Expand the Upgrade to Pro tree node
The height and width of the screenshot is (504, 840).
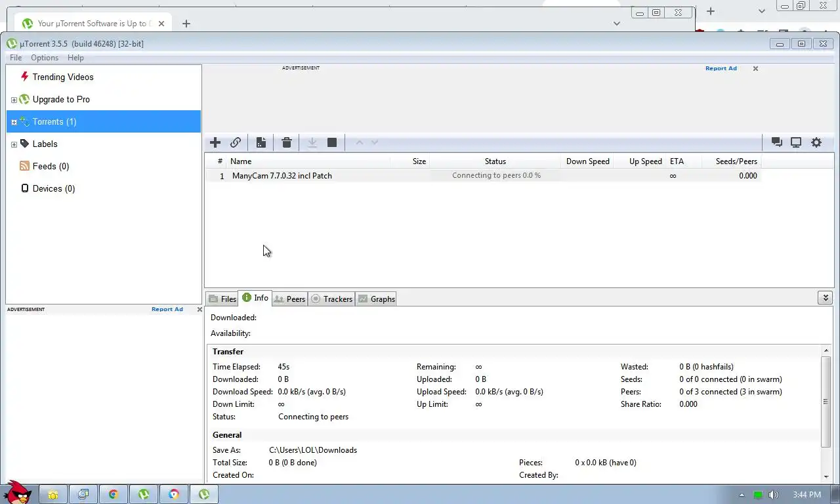(14, 100)
